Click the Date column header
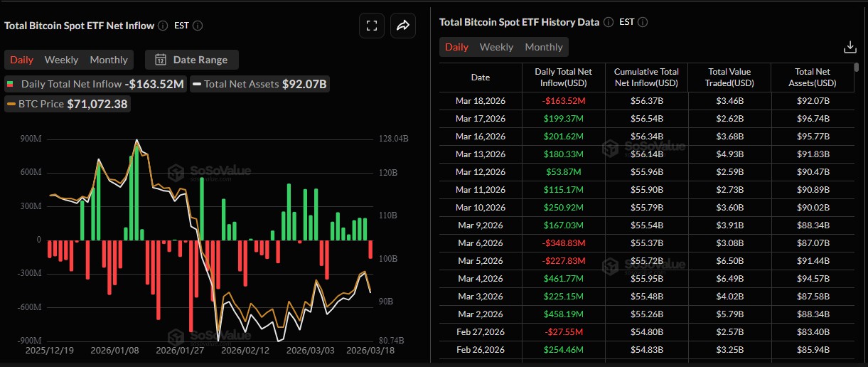The image size is (868, 367). coord(480,78)
